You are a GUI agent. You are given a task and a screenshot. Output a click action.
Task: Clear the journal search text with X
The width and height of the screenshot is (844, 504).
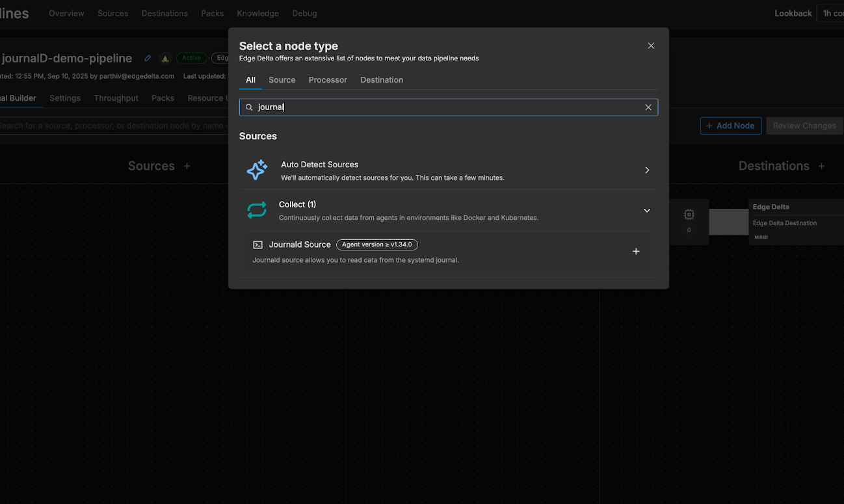click(x=648, y=107)
